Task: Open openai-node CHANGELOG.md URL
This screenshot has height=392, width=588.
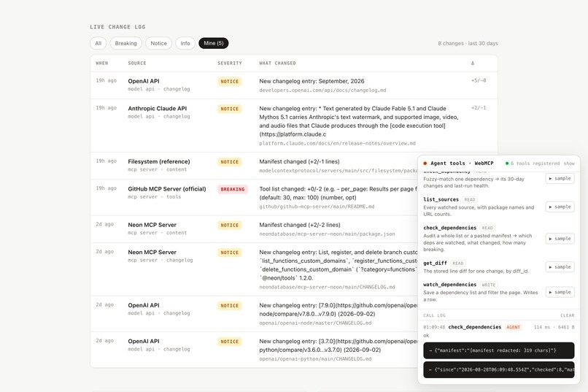Action: pyautogui.click(x=315, y=323)
